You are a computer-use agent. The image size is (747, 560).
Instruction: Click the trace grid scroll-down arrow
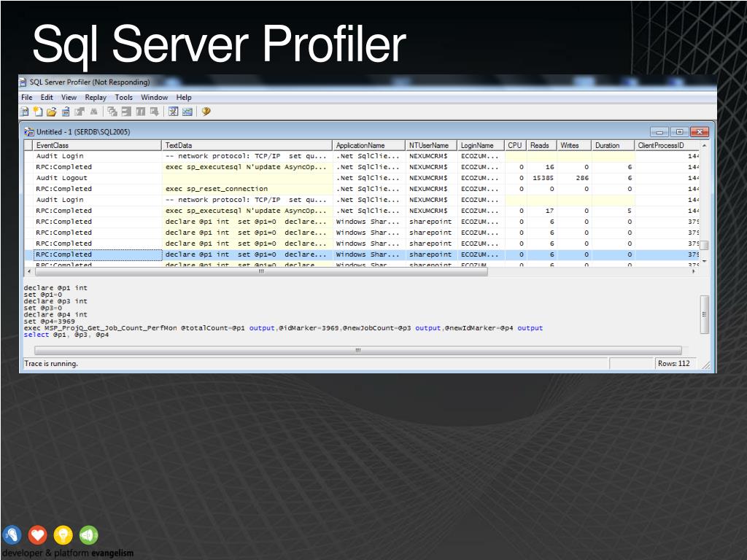click(704, 262)
